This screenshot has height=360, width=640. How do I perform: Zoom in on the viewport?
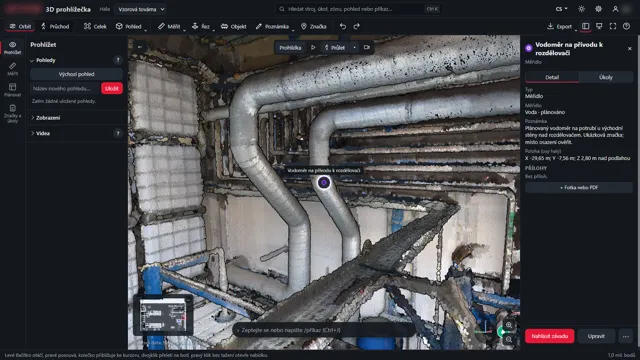pos(509,325)
